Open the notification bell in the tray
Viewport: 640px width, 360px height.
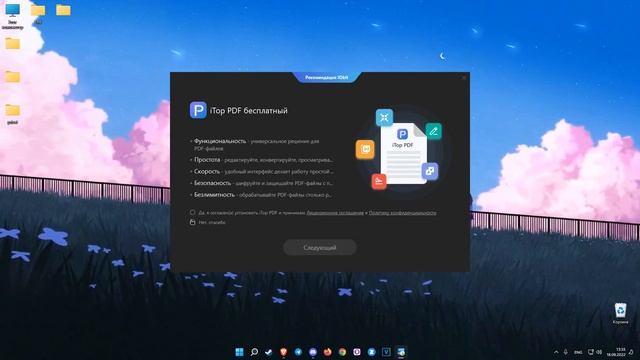(632, 352)
